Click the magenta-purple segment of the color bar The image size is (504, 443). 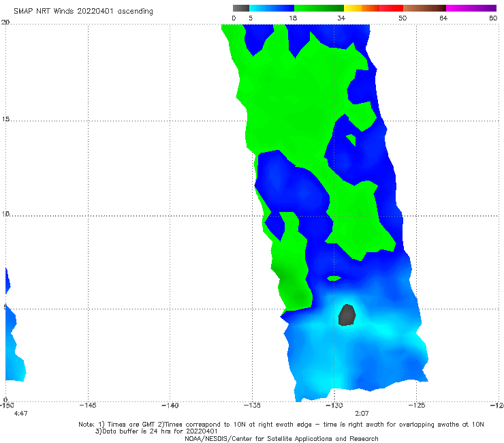coord(471,8)
